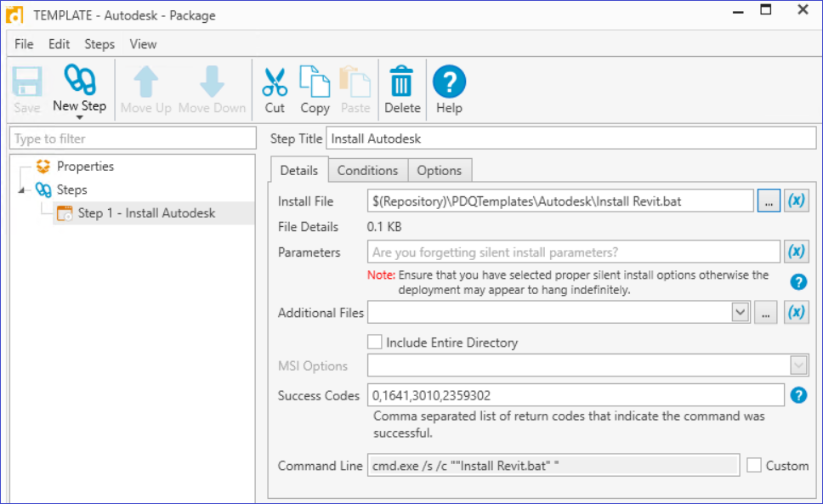Click the Install File path field

pos(560,201)
